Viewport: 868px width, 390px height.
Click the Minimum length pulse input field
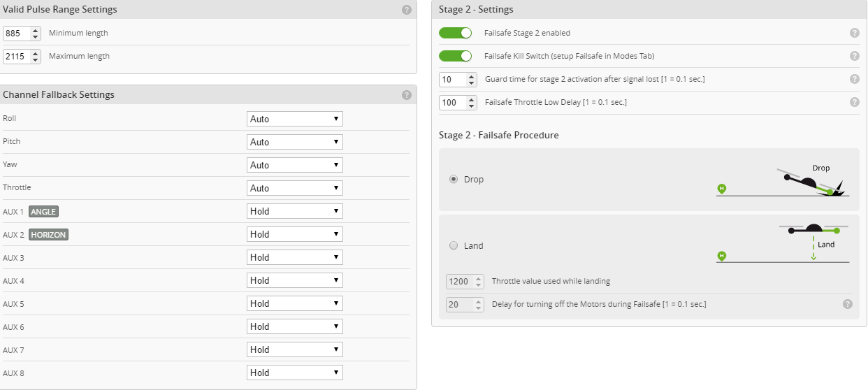coord(17,34)
